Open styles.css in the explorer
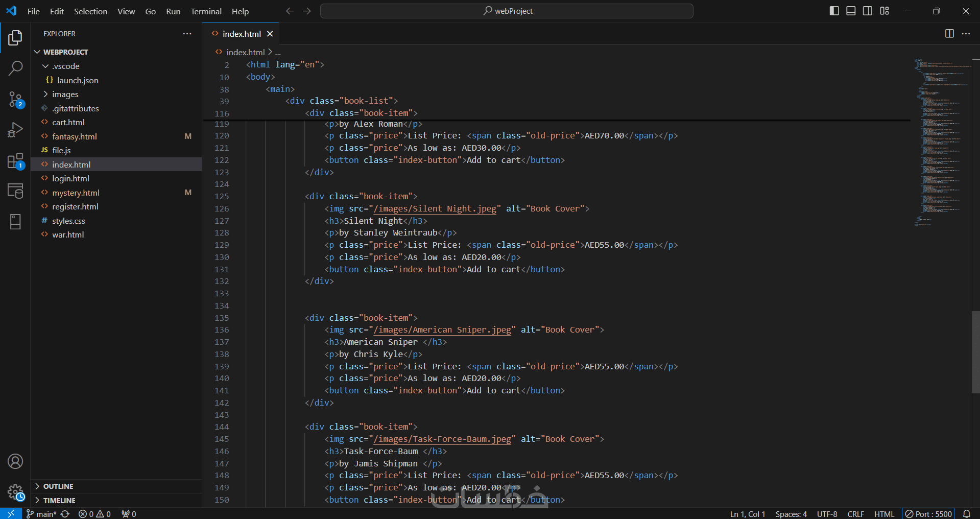 click(x=68, y=221)
